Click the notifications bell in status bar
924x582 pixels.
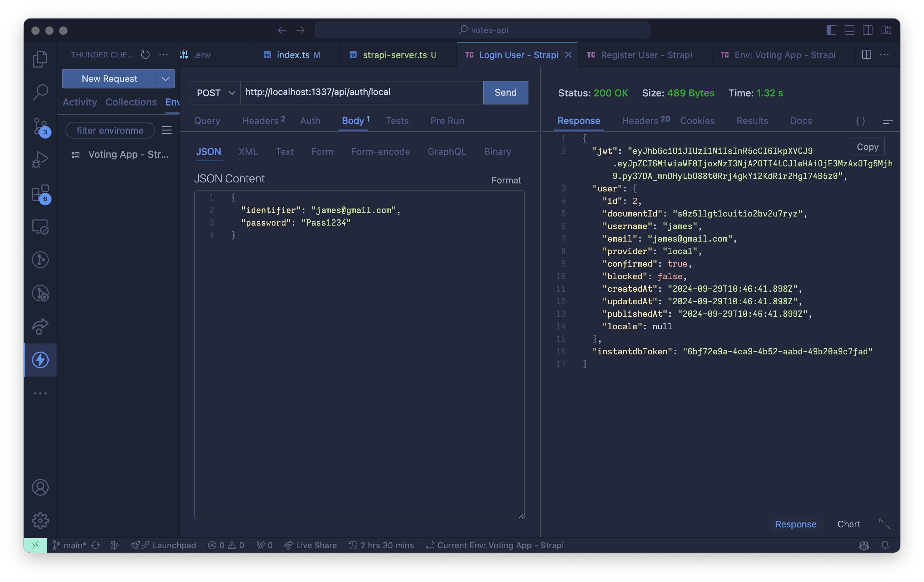point(885,545)
